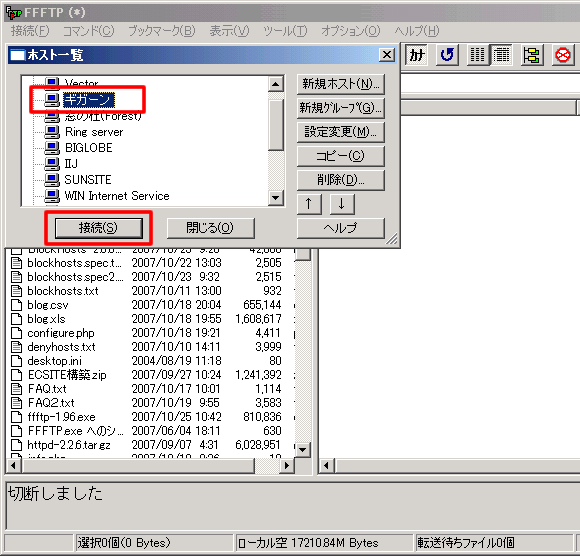Screen dimensions: 580x556
Task: Click computer icon beside SUNSITE
Action: (x=52, y=180)
